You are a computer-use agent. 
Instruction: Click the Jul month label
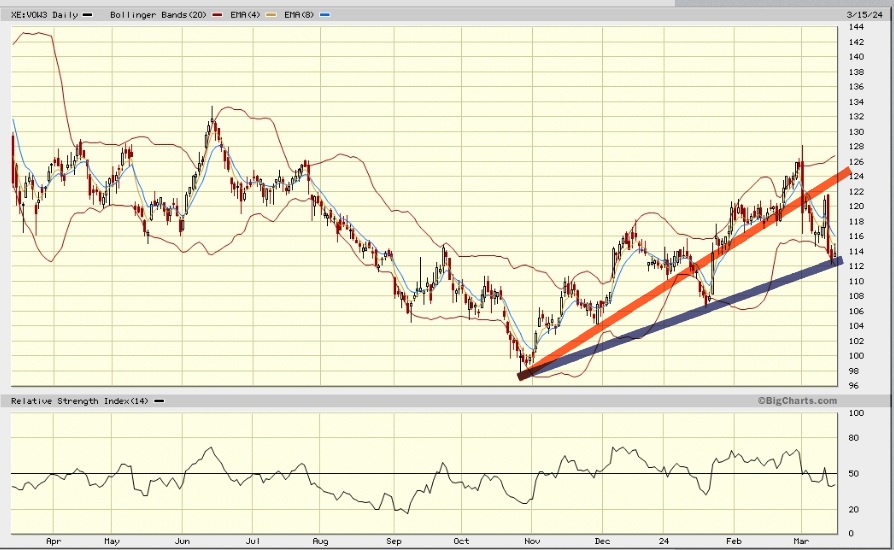253,541
